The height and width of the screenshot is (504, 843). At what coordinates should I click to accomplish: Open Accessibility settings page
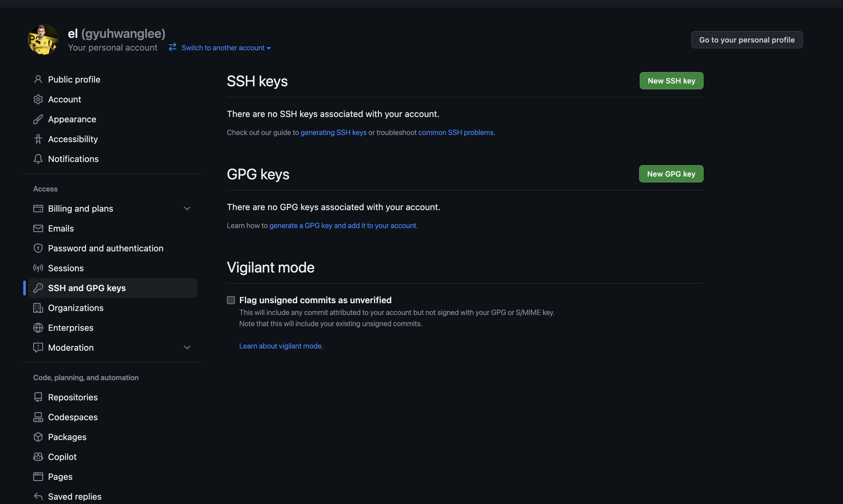click(113, 139)
